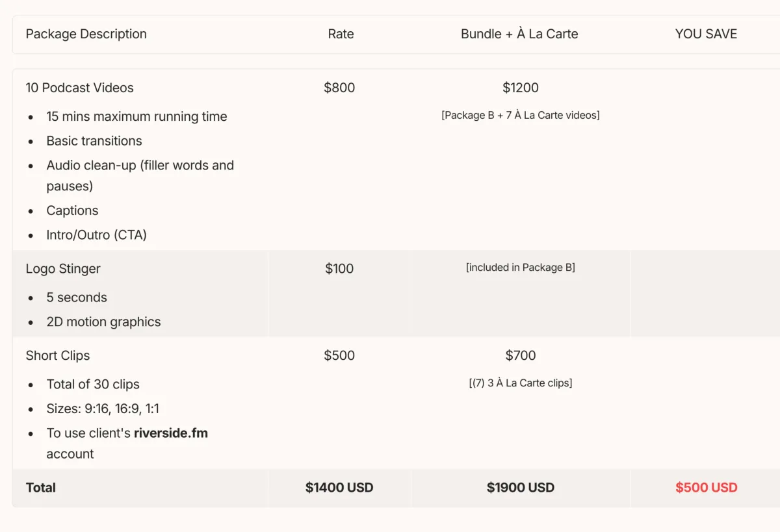
Task: Click the $1200 bundle price
Action: pos(521,88)
